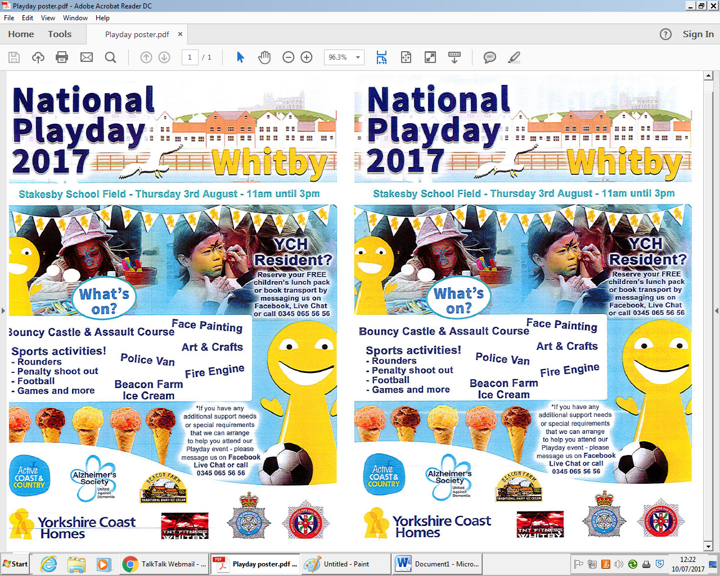Select the Hand pan tool
Screen dimensions: 720x576
pyautogui.click(x=264, y=58)
